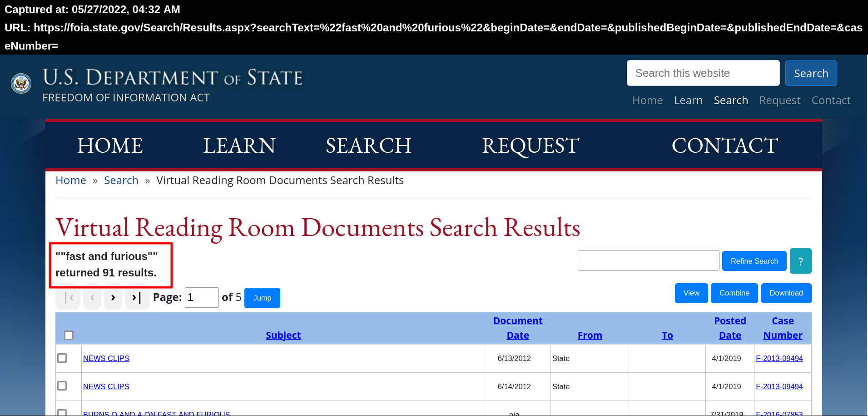Sort results by To column
The height and width of the screenshot is (416, 868).
[x=667, y=336]
